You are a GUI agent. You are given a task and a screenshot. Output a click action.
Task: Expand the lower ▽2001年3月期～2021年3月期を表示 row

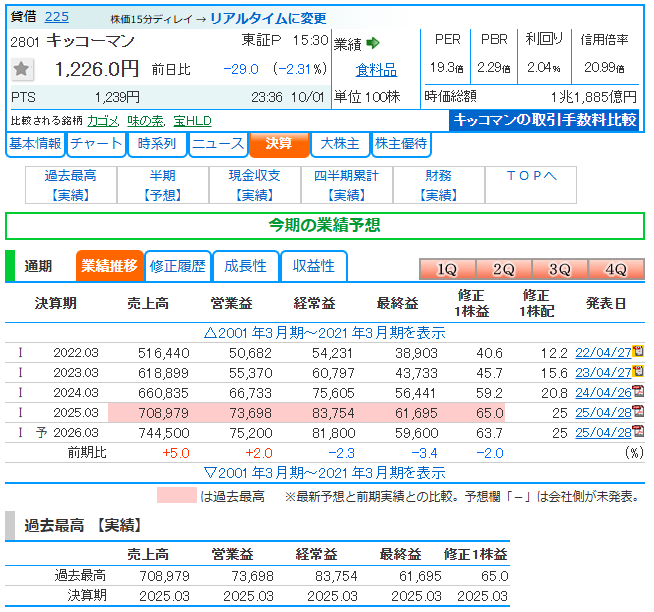click(x=325, y=472)
